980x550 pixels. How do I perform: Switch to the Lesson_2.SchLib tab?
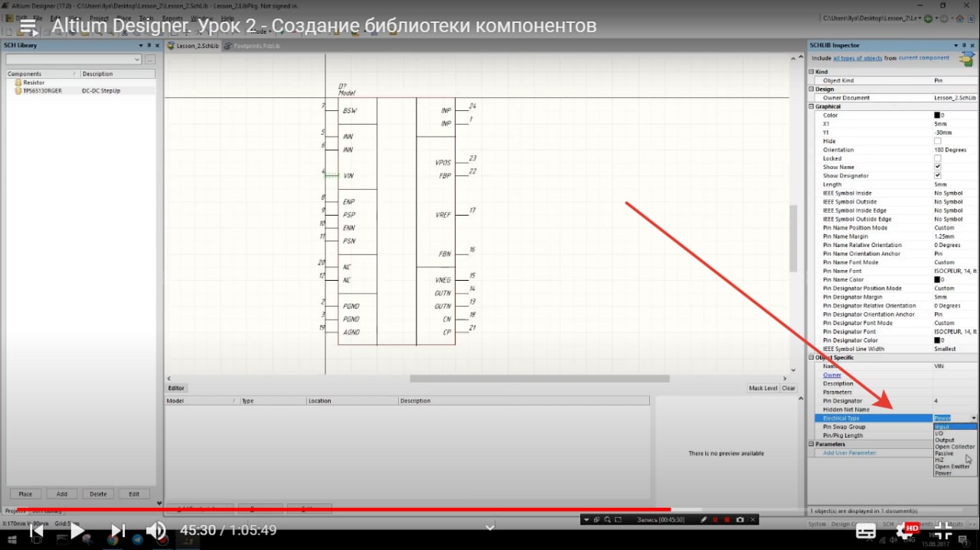[x=193, y=46]
